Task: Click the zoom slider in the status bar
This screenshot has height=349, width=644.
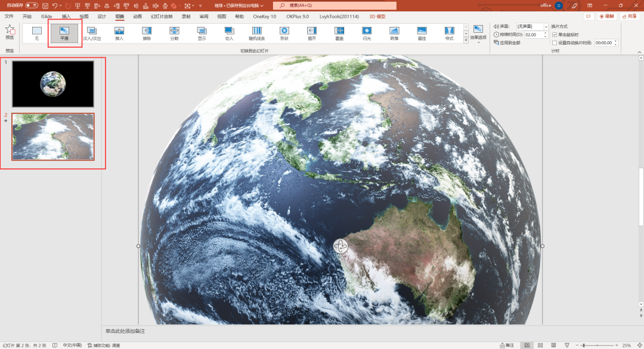Action: point(597,345)
